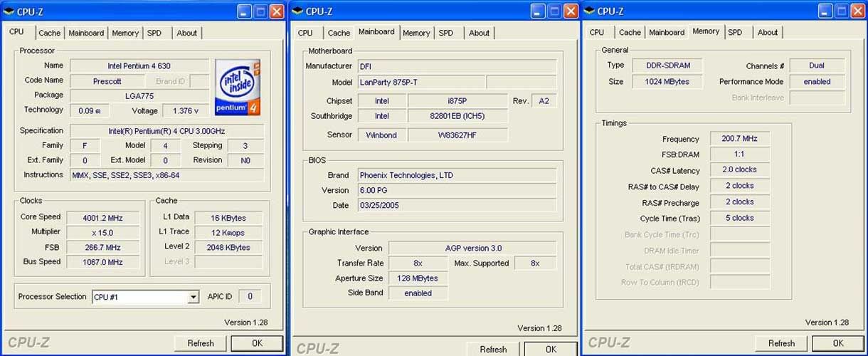This screenshot has width=868, height=356.
Task: Close the right CPU-Z window
Action: (858, 11)
